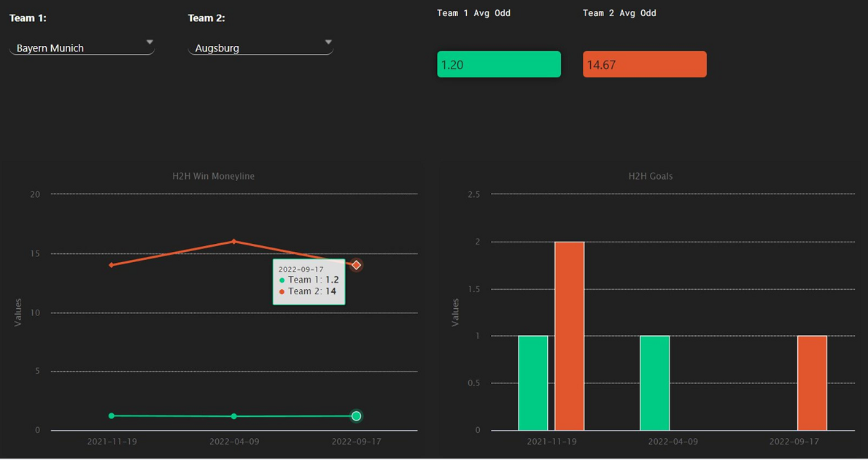Click the Team 2 Avg Odd value 14.67
868x460 pixels.
(644, 64)
